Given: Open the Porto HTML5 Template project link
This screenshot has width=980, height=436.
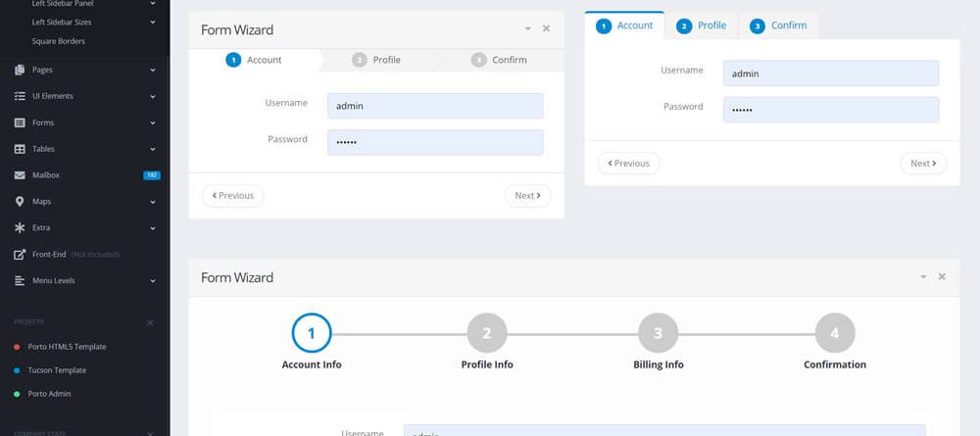Looking at the screenshot, I should tap(67, 347).
